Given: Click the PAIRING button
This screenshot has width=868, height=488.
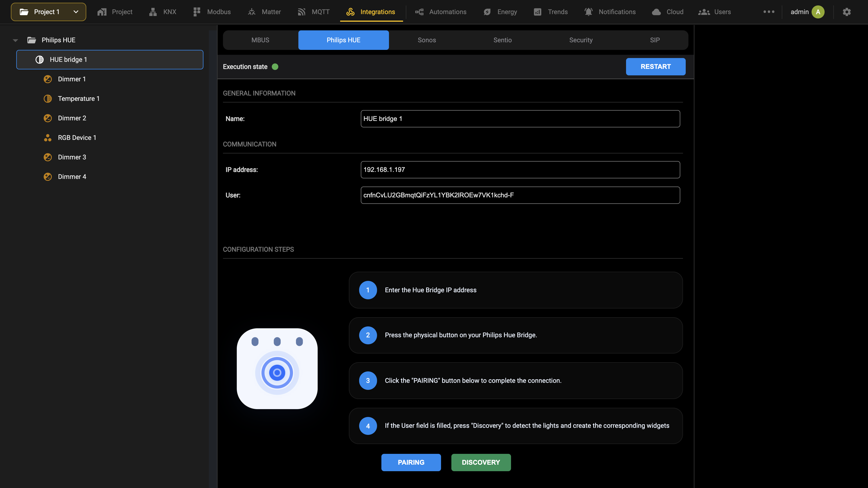Looking at the screenshot, I should [x=411, y=463].
